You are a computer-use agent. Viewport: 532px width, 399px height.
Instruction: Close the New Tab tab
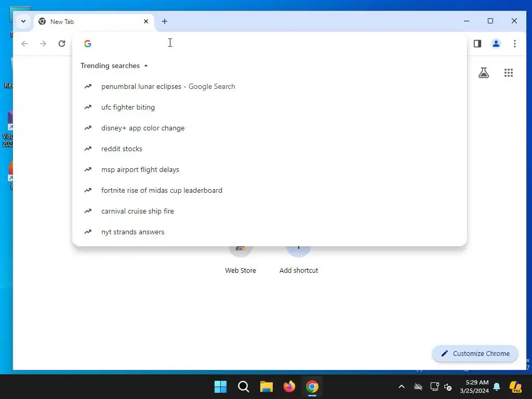[146, 21]
